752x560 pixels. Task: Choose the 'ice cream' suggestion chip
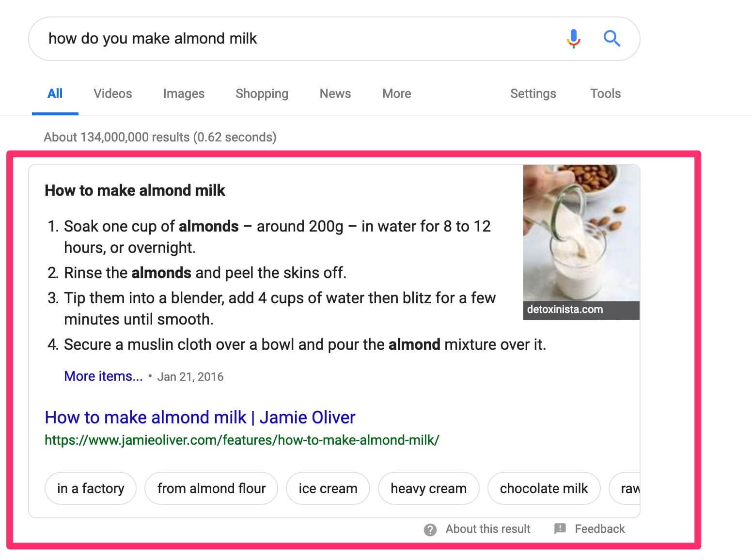pos(328,488)
